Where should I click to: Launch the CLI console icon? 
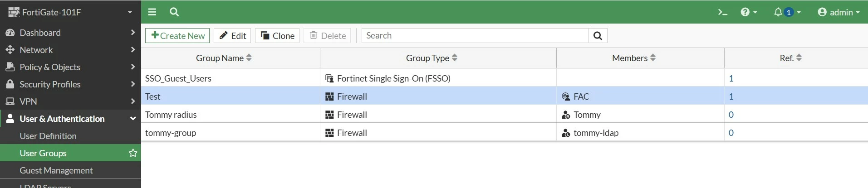(722, 12)
